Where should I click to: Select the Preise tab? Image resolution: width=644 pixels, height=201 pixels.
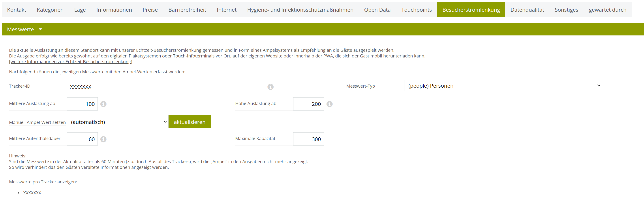click(x=150, y=10)
